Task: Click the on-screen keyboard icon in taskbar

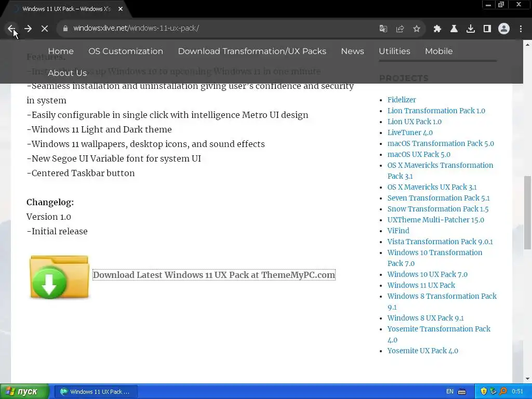Action: tap(462, 392)
